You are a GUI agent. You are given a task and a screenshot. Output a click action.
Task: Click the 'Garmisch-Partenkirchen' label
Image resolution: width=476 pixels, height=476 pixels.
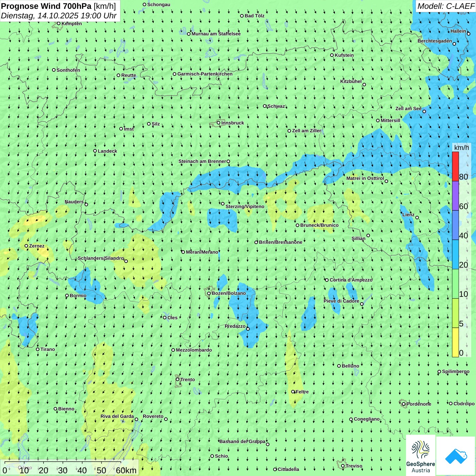205,74
